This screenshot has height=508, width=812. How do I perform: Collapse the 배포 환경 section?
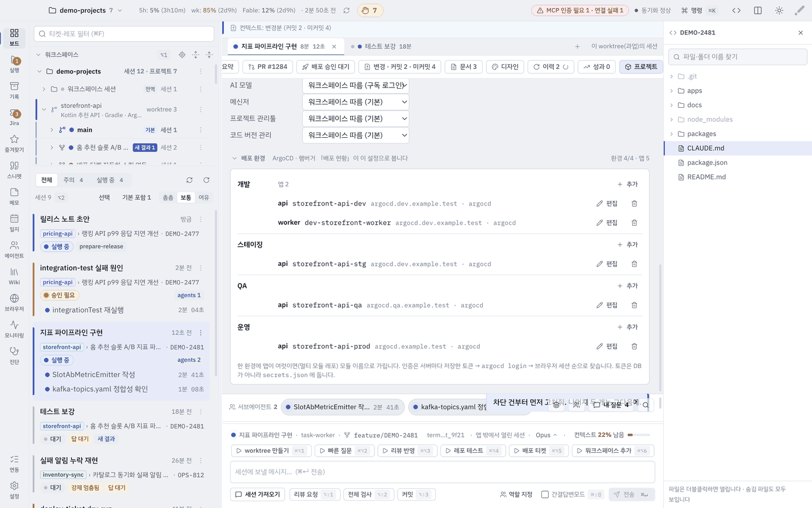tap(235, 158)
